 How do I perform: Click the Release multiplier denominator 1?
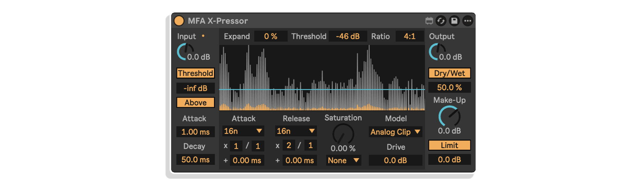point(311,145)
